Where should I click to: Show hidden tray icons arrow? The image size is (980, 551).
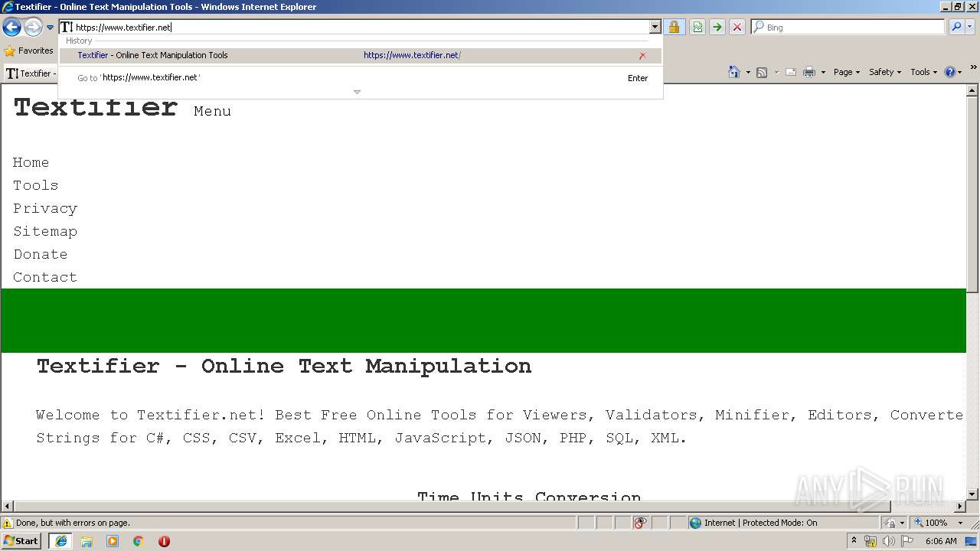pos(854,541)
